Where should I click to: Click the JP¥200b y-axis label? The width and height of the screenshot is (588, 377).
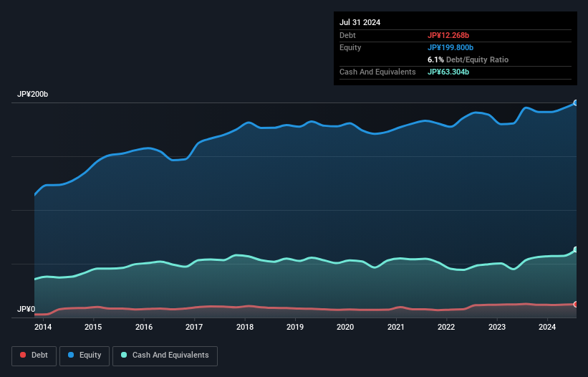pyautogui.click(x=33, y=94)
